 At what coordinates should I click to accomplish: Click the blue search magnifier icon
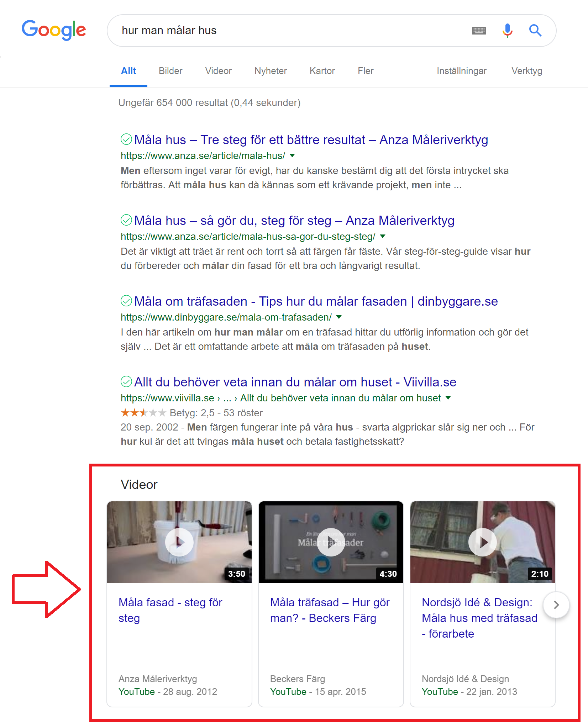(x=535, y=31)
